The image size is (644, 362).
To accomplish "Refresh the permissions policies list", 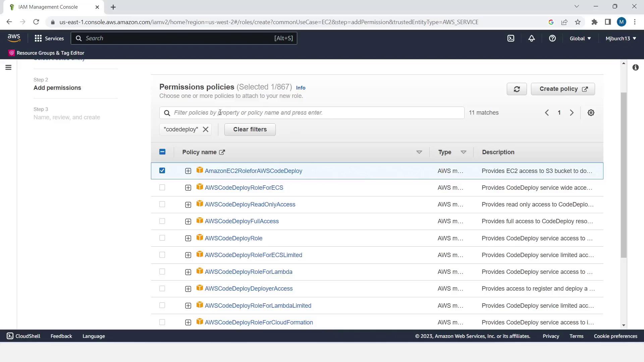I will tap(517, 89).
